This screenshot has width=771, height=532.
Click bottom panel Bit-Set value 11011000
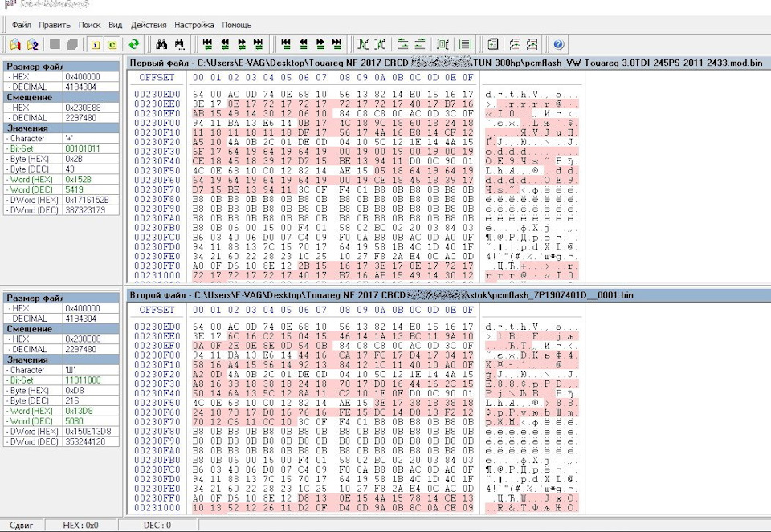pos(91,380)
